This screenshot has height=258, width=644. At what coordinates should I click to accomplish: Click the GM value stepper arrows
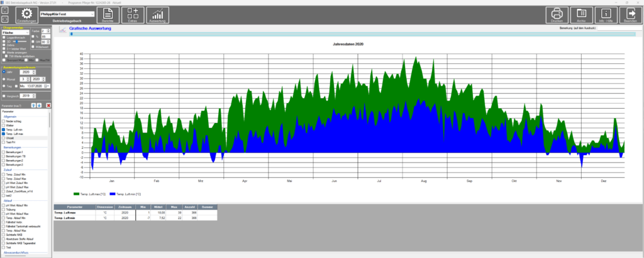48,42
